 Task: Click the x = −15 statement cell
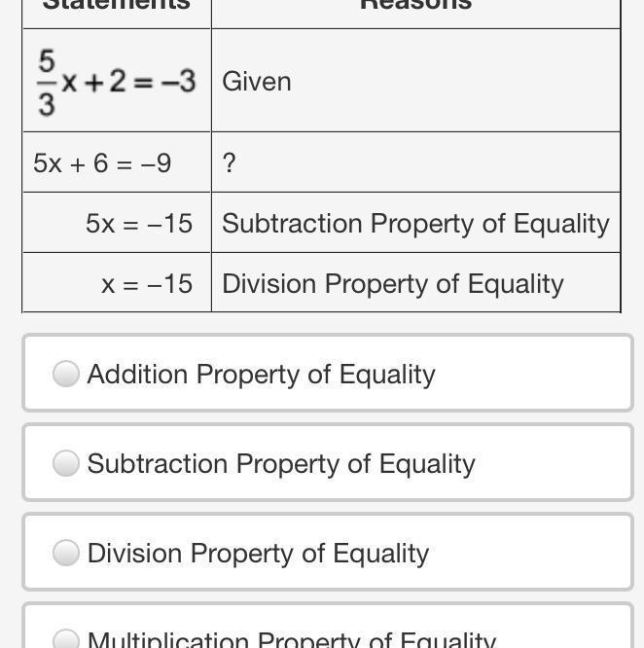117,283
